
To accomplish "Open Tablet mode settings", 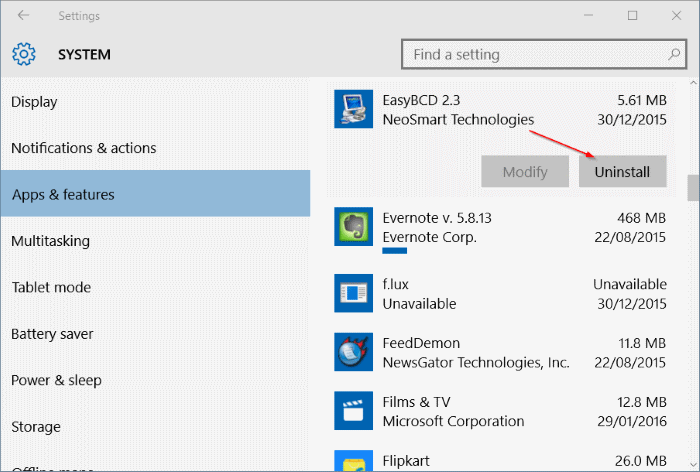I will [155, 287].
